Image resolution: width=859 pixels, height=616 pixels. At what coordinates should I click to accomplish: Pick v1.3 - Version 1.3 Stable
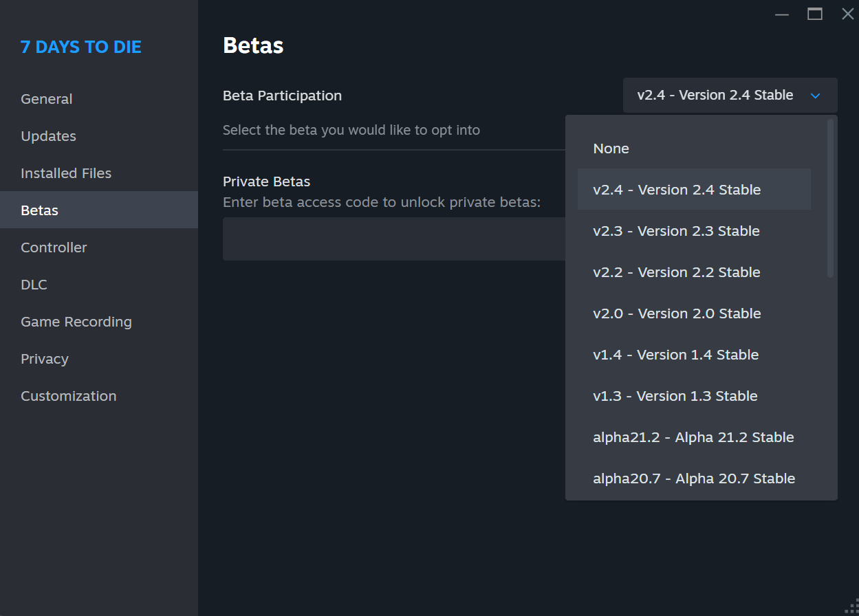point(675,396)
